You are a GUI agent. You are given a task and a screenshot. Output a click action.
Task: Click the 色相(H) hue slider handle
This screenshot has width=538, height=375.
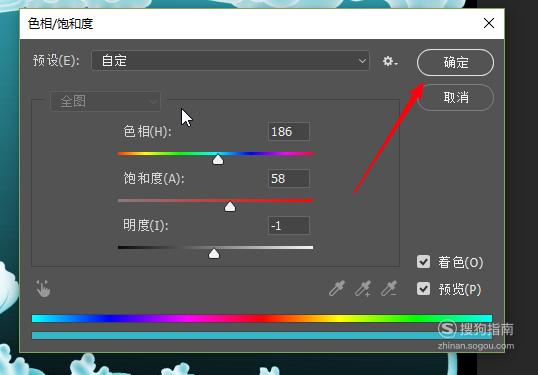(218, 160)
